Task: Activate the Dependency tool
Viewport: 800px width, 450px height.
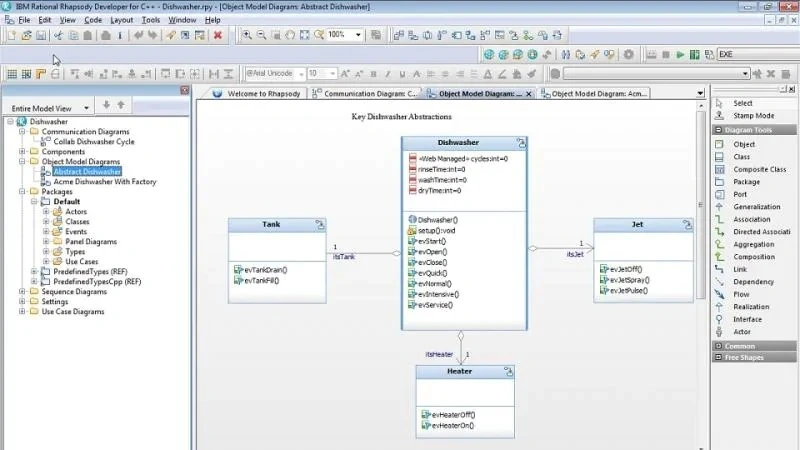Action: point(754,282)
